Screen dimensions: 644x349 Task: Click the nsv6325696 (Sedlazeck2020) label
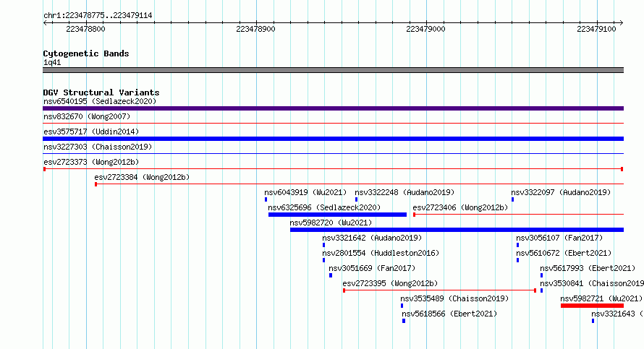point(324,207)
